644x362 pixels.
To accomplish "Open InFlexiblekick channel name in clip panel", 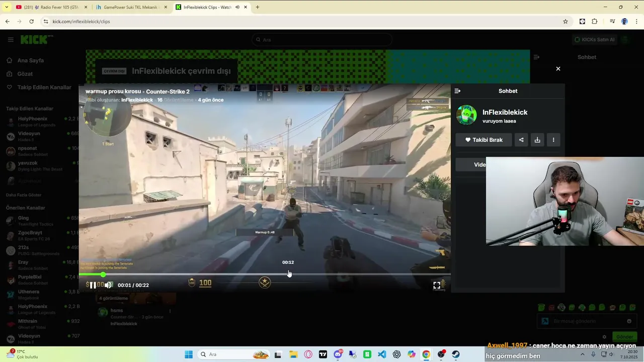I will [x=505, y=112].
